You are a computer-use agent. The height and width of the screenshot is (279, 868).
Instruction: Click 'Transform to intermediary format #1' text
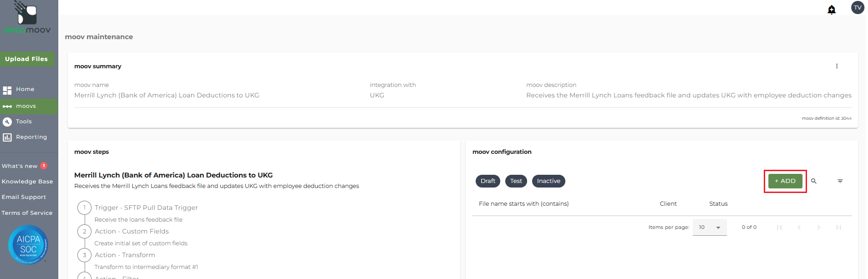coord(146,267)
